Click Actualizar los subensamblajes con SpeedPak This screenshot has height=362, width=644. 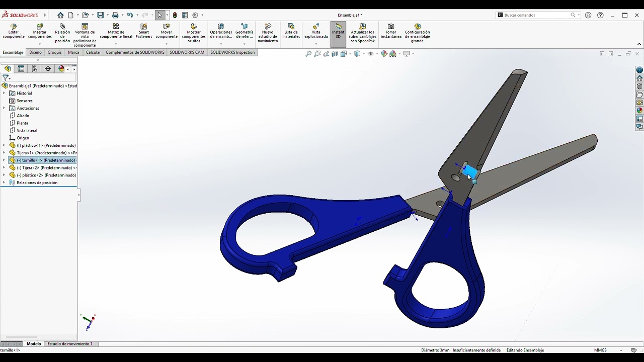pos(363,33)
